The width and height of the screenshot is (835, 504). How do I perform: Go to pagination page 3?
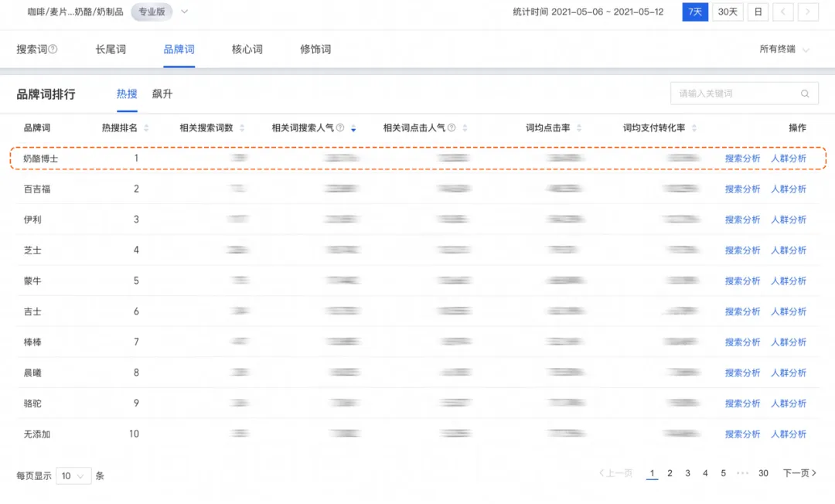pos(687,473)
